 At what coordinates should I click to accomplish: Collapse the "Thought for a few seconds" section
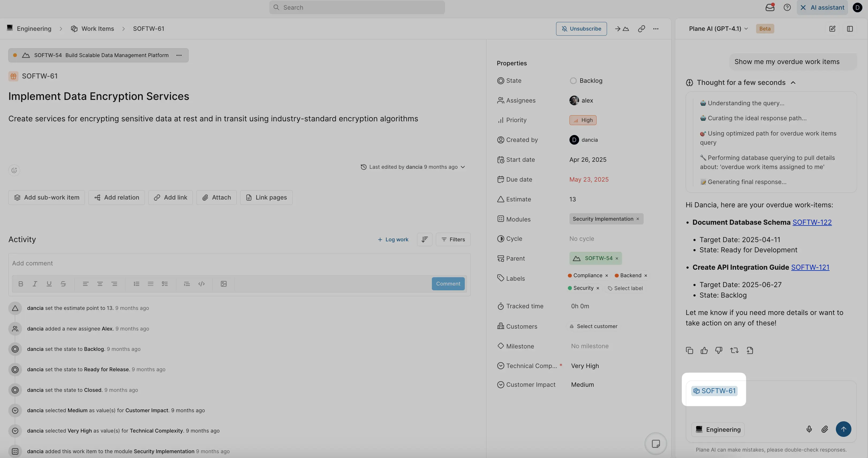click(793, 82)
